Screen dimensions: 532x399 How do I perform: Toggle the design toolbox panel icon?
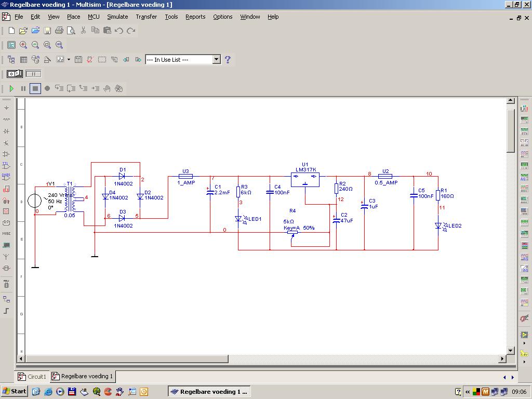coord(11,60)
